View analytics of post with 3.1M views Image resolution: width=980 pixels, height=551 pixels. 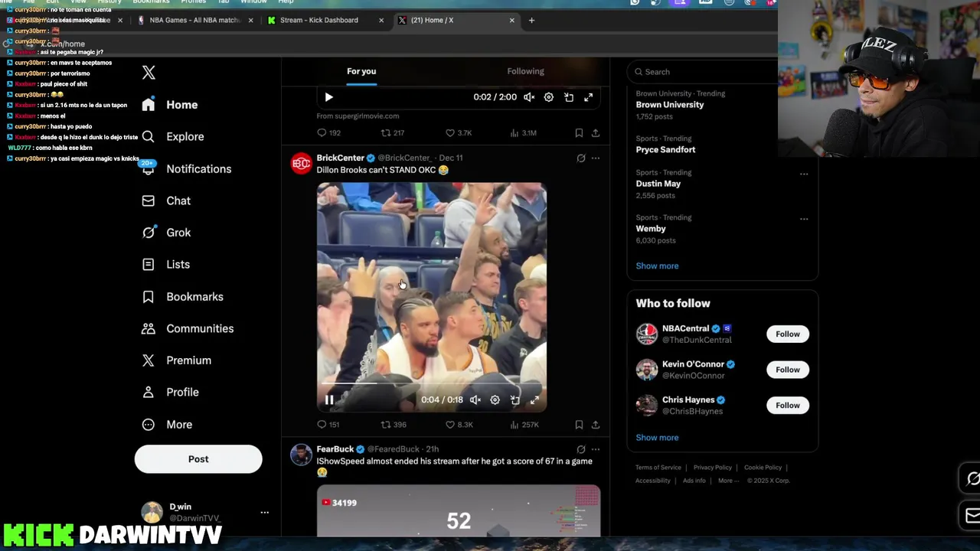click(x=523, y=133)
